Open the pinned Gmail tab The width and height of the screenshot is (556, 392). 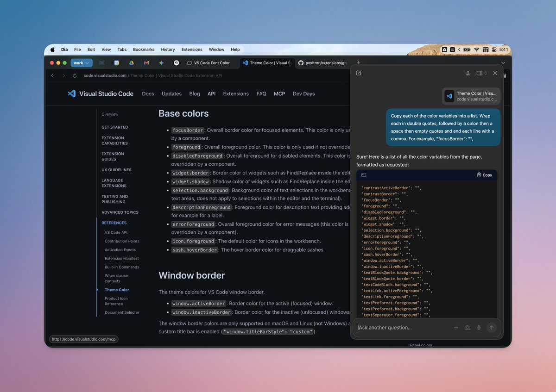pyautogui.click(x=146, y=63)
